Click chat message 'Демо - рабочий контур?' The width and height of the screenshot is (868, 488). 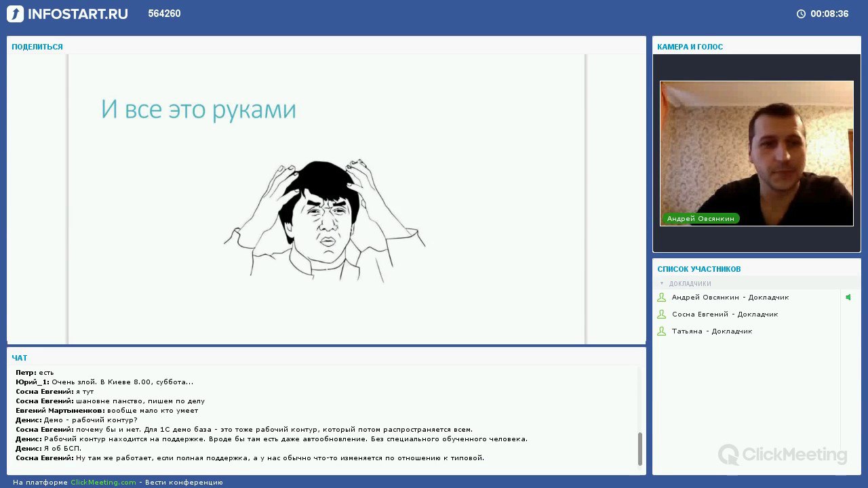[77, 420]
